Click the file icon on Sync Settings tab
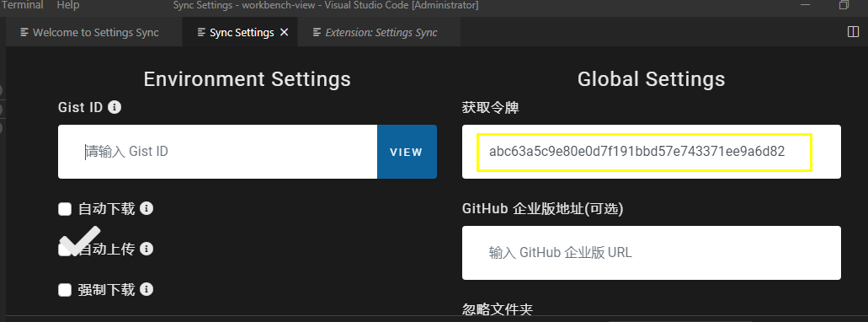The height and width of the screenshot is (322, 868). click(x=201, y=33)
